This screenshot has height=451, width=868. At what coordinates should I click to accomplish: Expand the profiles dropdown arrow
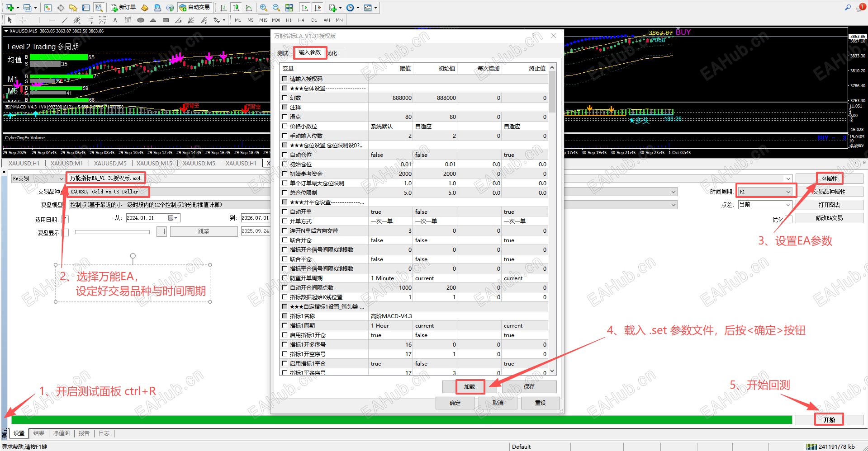pos(35,8)
